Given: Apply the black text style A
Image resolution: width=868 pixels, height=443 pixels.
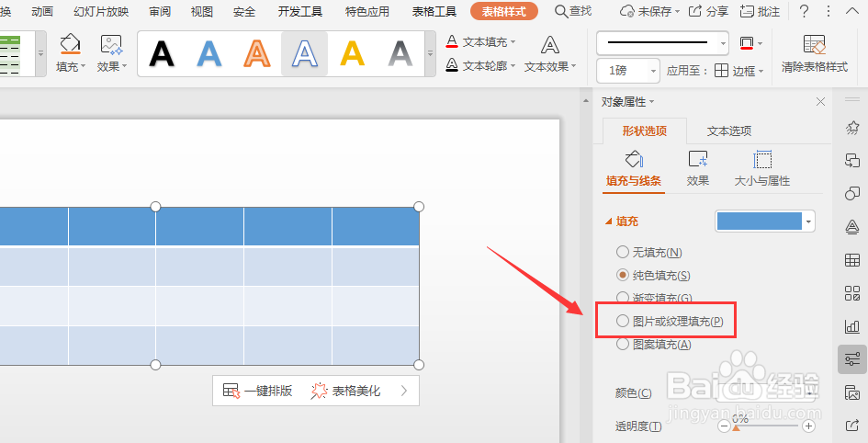Looking at the screenshot, I should pyautogui.click(x=162, y=53).
